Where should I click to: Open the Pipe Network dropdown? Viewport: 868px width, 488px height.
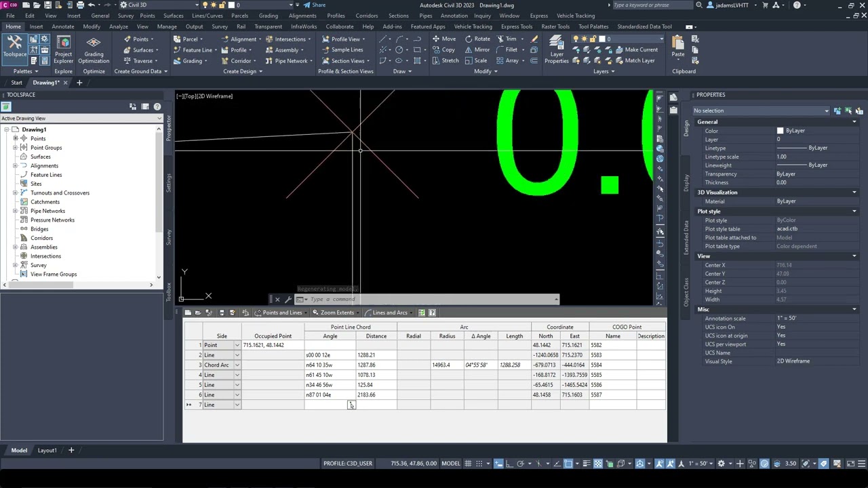(291, 60)
